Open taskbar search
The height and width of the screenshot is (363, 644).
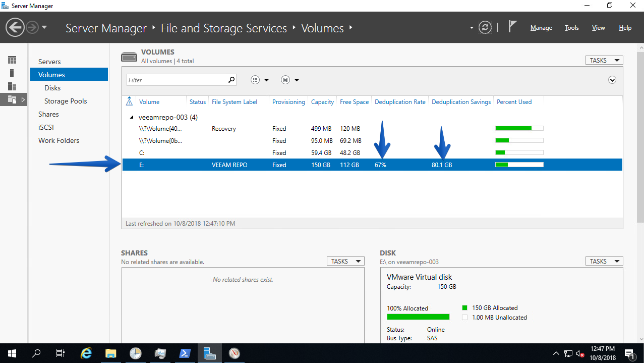click(36, 353)
